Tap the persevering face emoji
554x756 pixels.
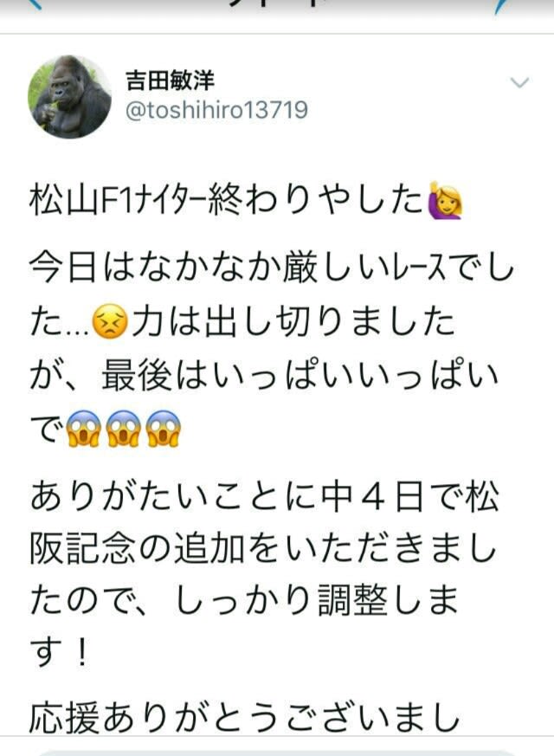coord(110,321)
